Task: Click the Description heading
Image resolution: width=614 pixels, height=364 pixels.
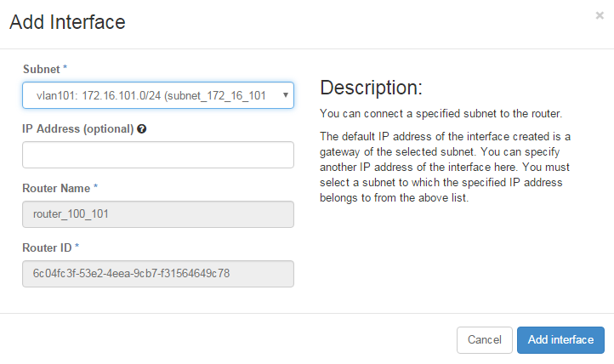Action: (x=371, y=88)
